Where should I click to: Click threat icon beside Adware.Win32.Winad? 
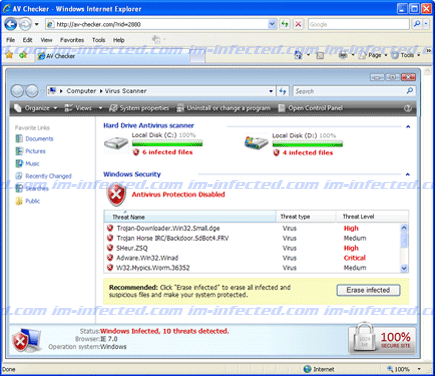tap(110, 258)
